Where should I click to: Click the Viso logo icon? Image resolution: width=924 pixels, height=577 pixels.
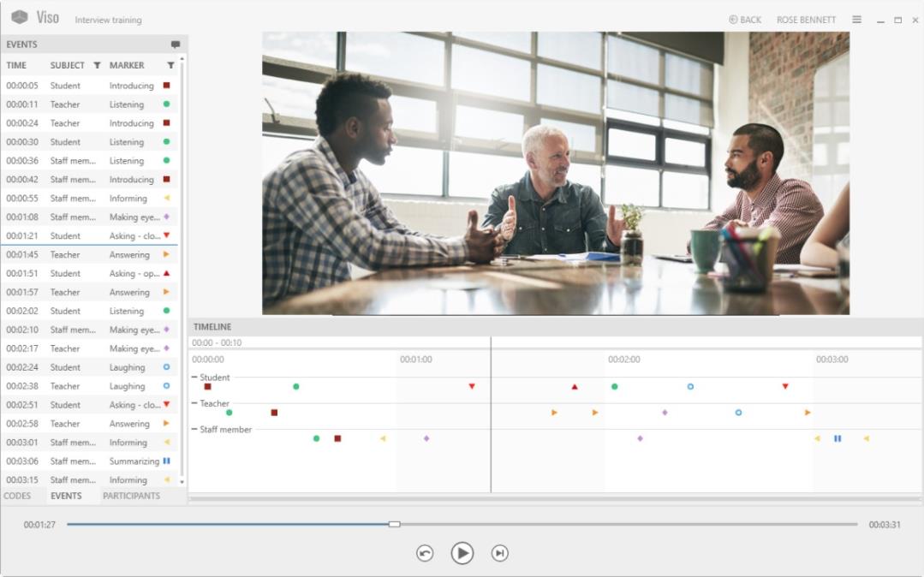(x=20, y=17)
